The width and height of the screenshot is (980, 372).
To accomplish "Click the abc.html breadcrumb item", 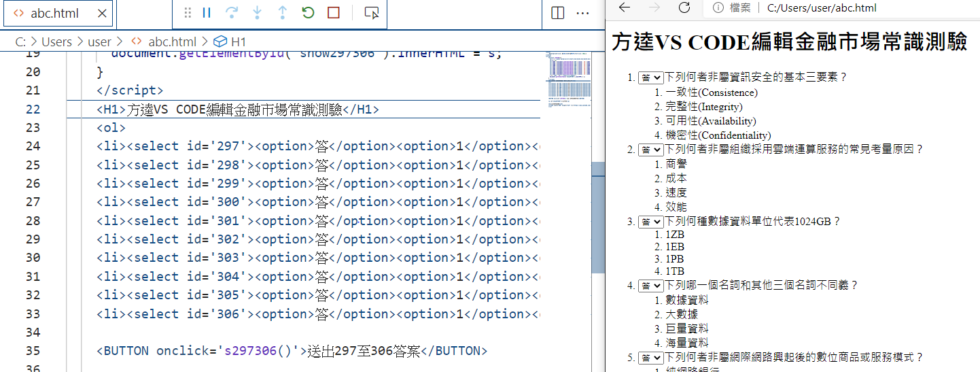I will pos(163,42).
